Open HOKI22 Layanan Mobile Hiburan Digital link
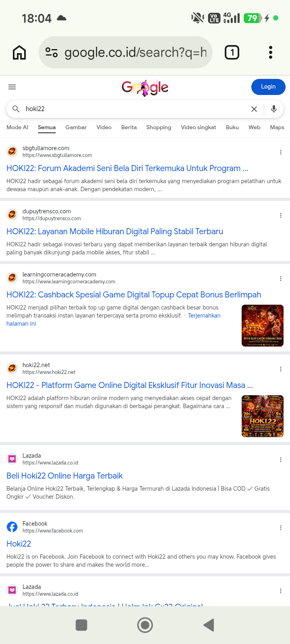The height and width of the screenshot is (644, 290). click(115, 231)
